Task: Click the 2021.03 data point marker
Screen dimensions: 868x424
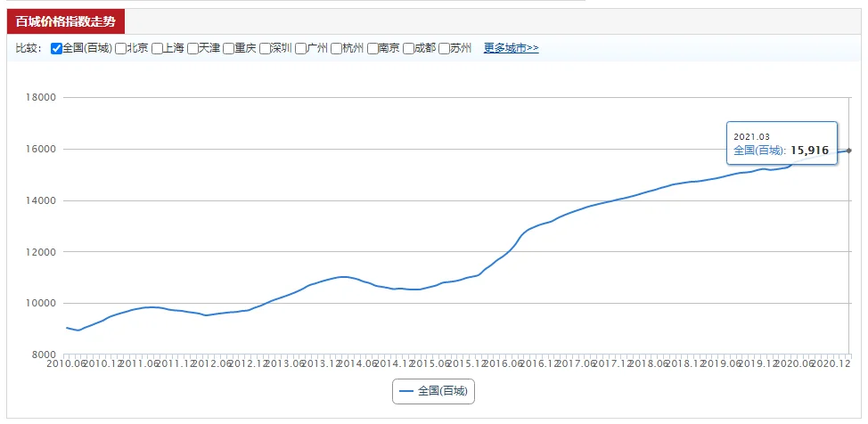Action: click(849, 151)
